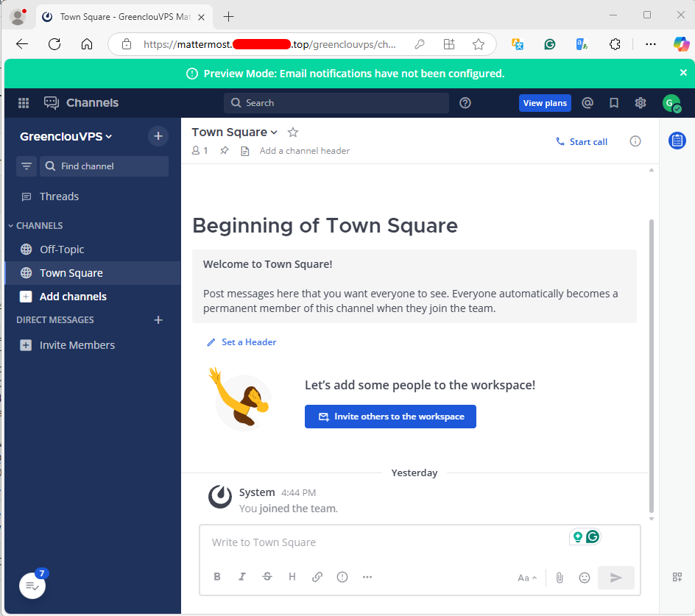This screenshot has width=695, height=616.
Task: Click the View plans button
Action: coord(545,103)
